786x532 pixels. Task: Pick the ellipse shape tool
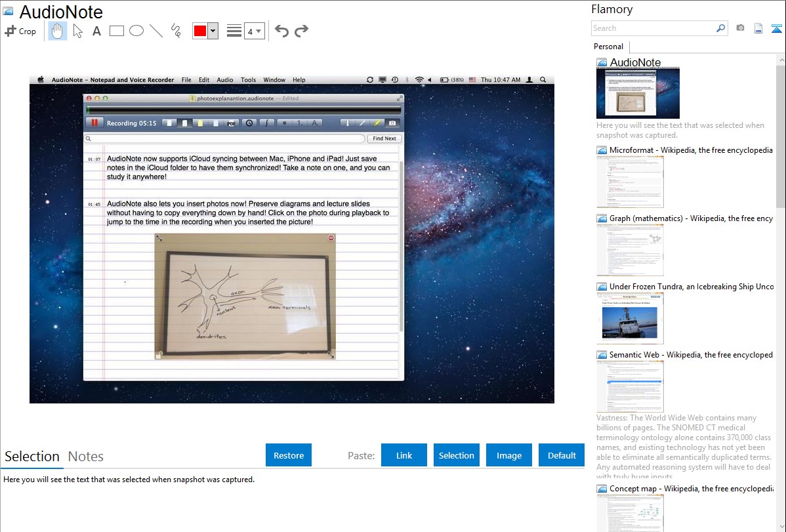(136, 31)
